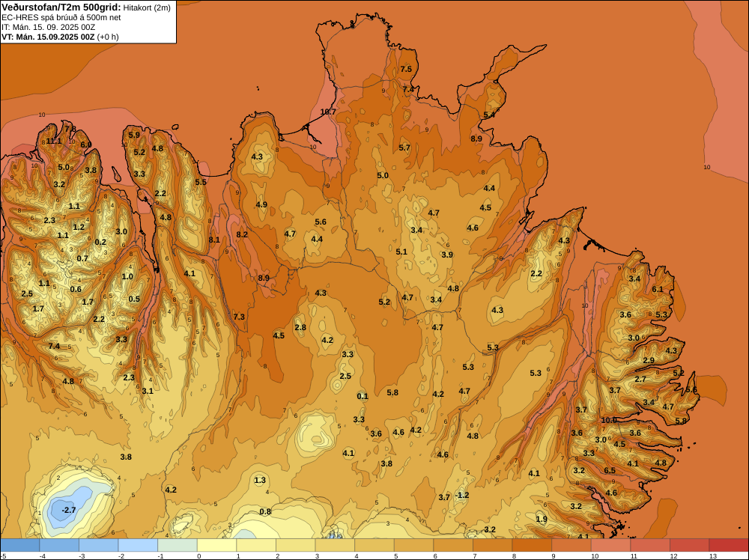The image size is (749, 560).
Task: Click the legend swatch between 0 and 1
Action: tap(216, 545)
